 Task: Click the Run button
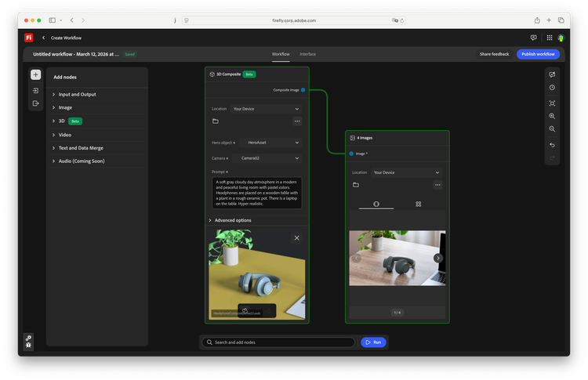373,342
